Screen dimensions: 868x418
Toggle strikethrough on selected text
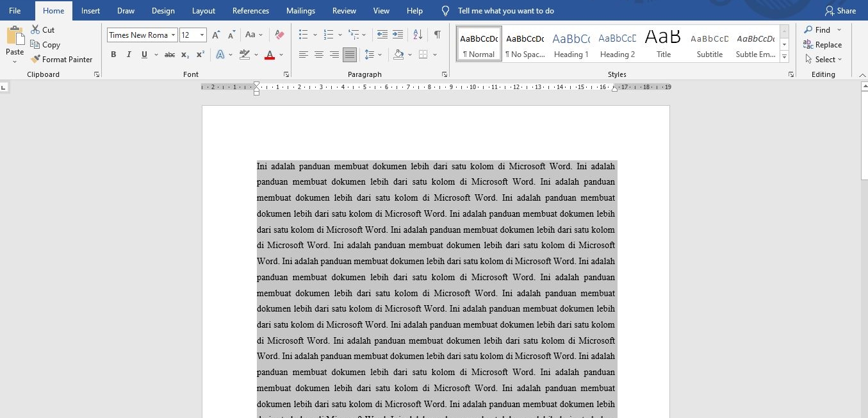169,54
